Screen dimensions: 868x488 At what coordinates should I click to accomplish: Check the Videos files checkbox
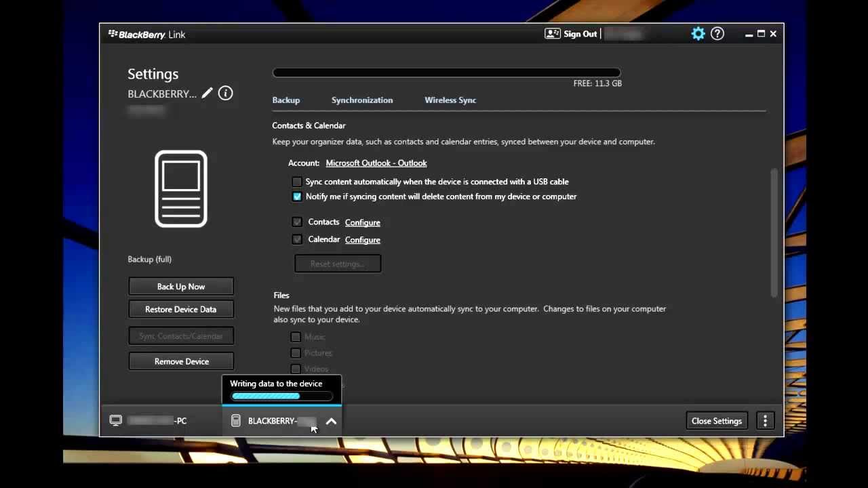click(296, 369)
